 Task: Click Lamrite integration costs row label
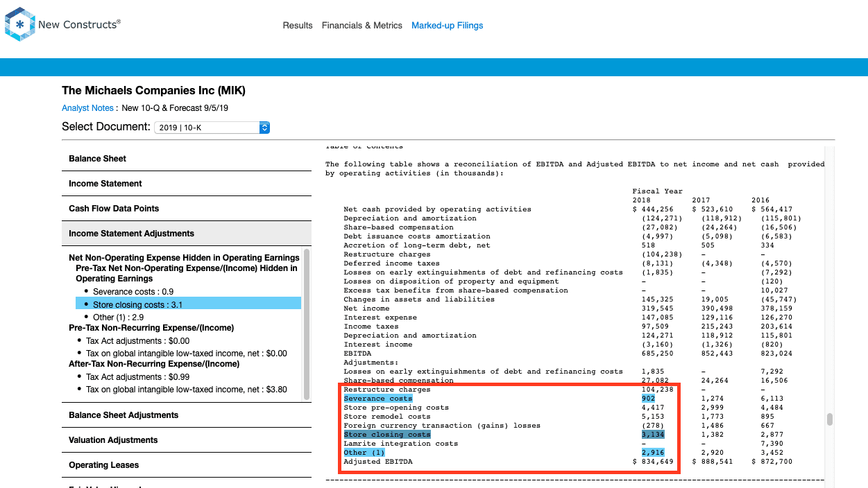(401, 444)
